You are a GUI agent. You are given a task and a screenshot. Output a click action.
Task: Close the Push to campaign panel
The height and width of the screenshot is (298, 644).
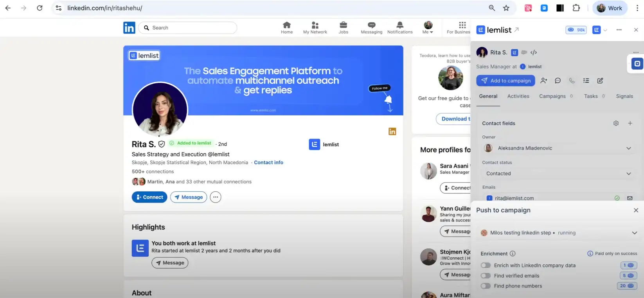coord(636,210)
